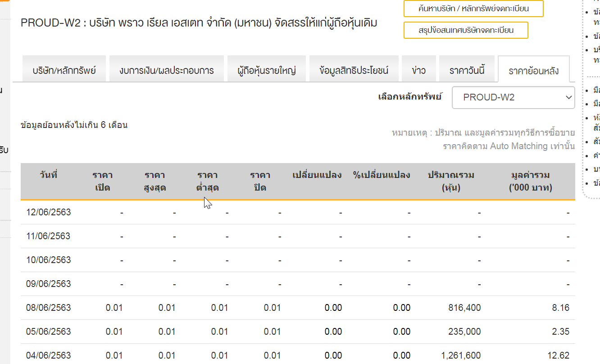The image size is (600, 364).
Task: Click total value 12.62
Action: pyautogui.click(x=559, y=355)
